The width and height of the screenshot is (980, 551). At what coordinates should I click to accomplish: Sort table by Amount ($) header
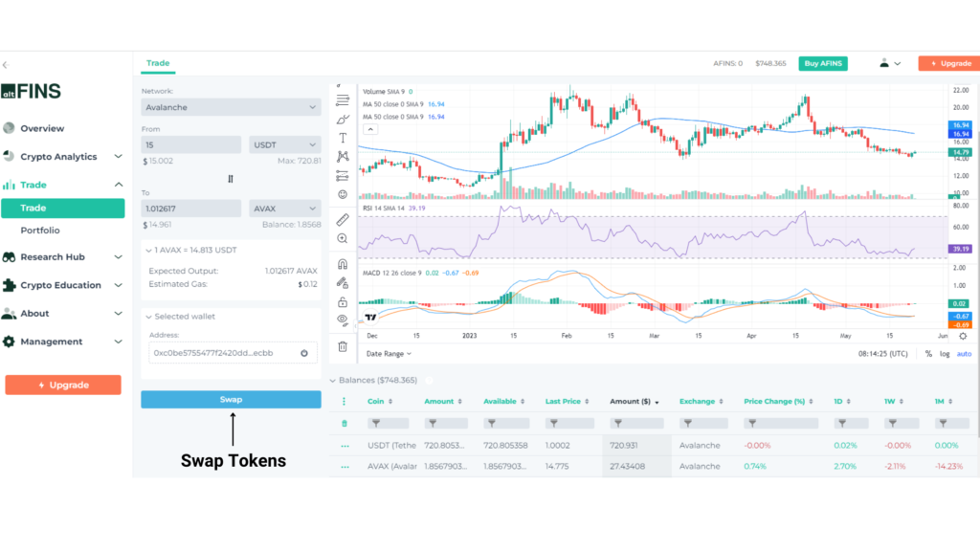[635, 402]
